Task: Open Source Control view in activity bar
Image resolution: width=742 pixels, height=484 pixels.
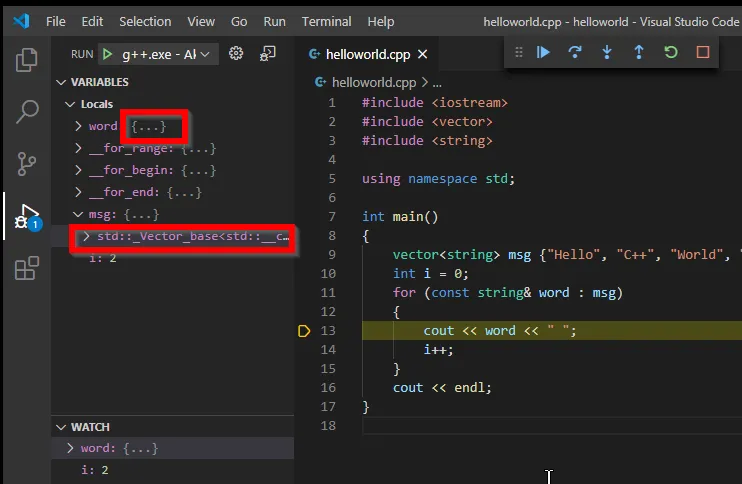Action: 26,164
